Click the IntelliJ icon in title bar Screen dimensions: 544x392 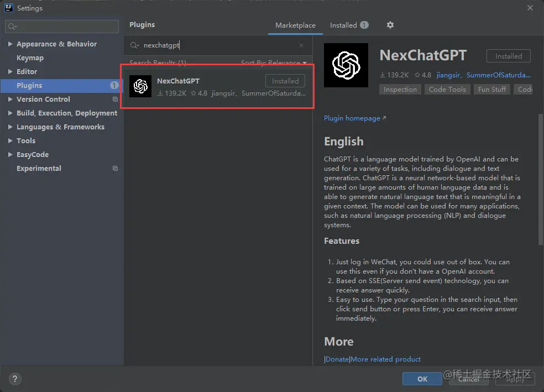coord(9,8)
